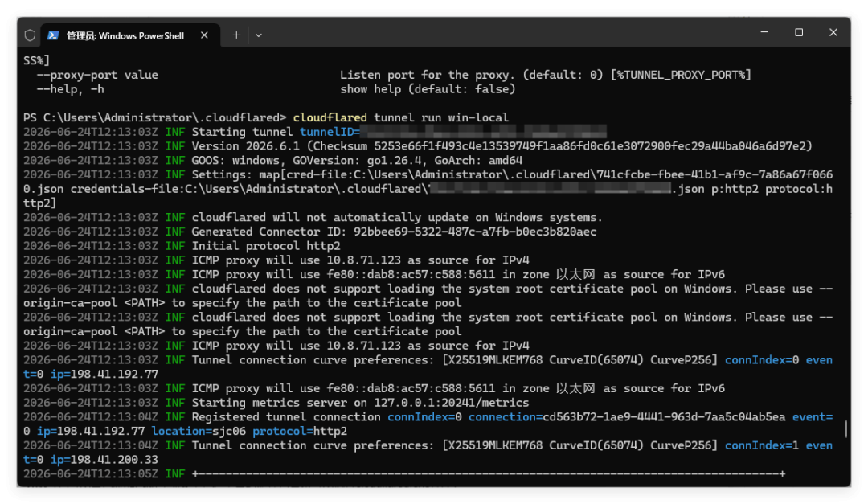Click the 'PS C:\Users\Administrator\.cloudflared>' prompt

[155, 117]
